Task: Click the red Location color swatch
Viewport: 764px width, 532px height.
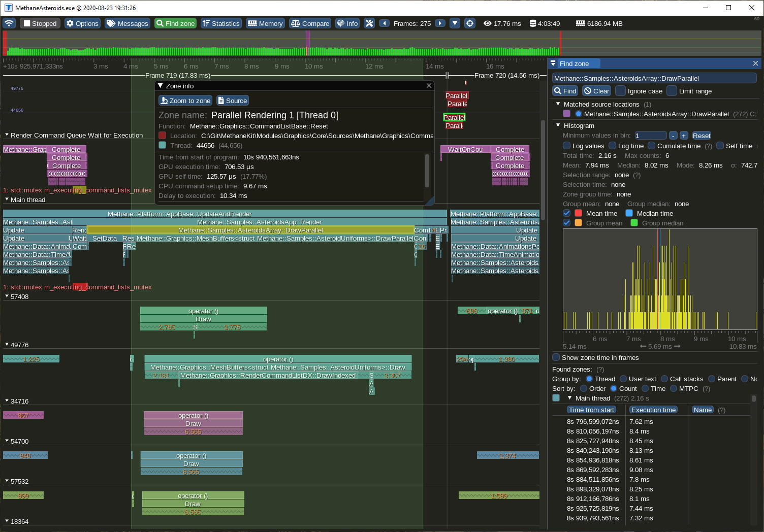Action: point(163,136)
